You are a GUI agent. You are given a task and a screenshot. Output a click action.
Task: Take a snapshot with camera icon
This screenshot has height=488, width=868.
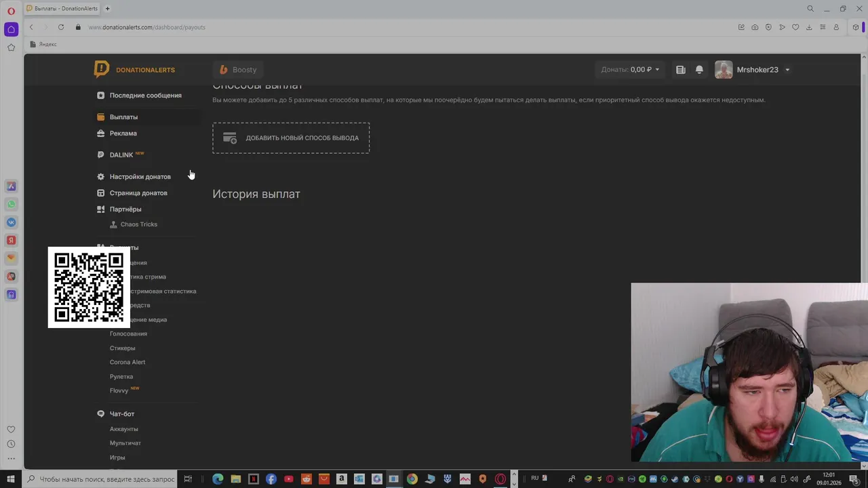755,27
